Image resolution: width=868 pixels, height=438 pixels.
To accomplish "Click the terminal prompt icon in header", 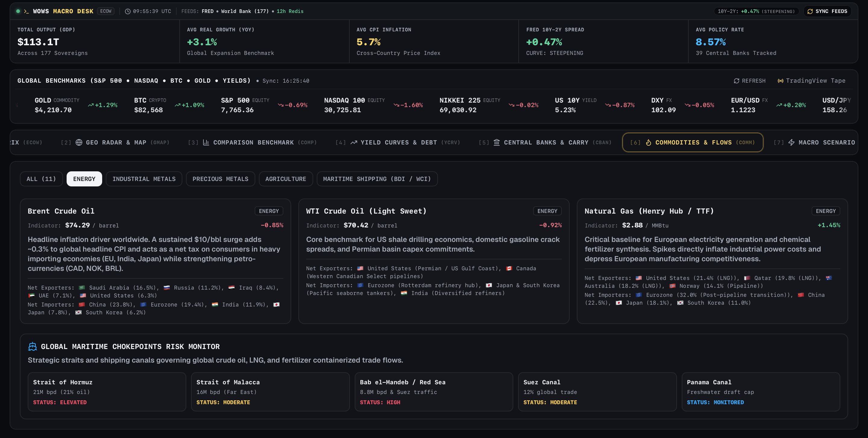I will point(26,11).
